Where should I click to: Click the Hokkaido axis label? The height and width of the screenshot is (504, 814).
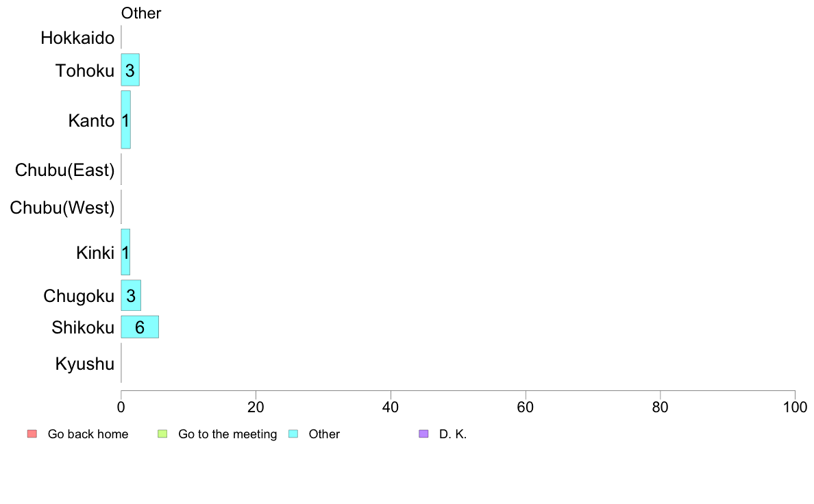(x=77, y=38)
